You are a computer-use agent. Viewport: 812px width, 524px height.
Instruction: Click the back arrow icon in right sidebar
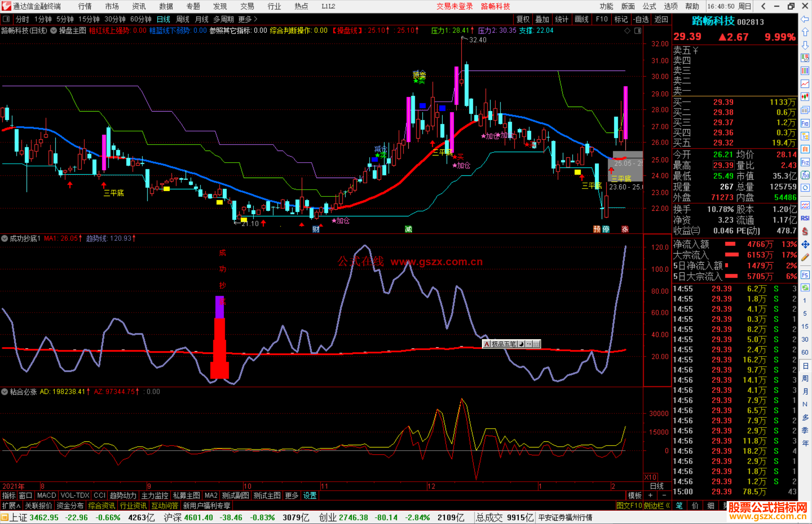point(805,19)
